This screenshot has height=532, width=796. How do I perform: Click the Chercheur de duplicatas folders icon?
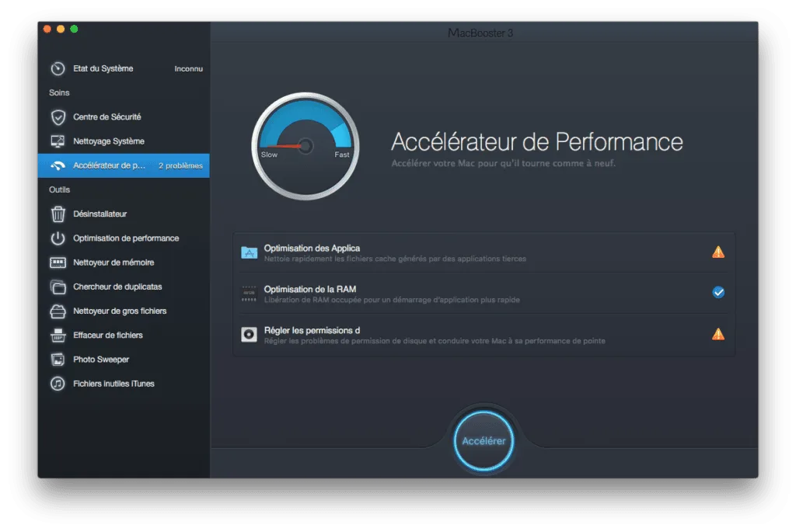[58, 287]
